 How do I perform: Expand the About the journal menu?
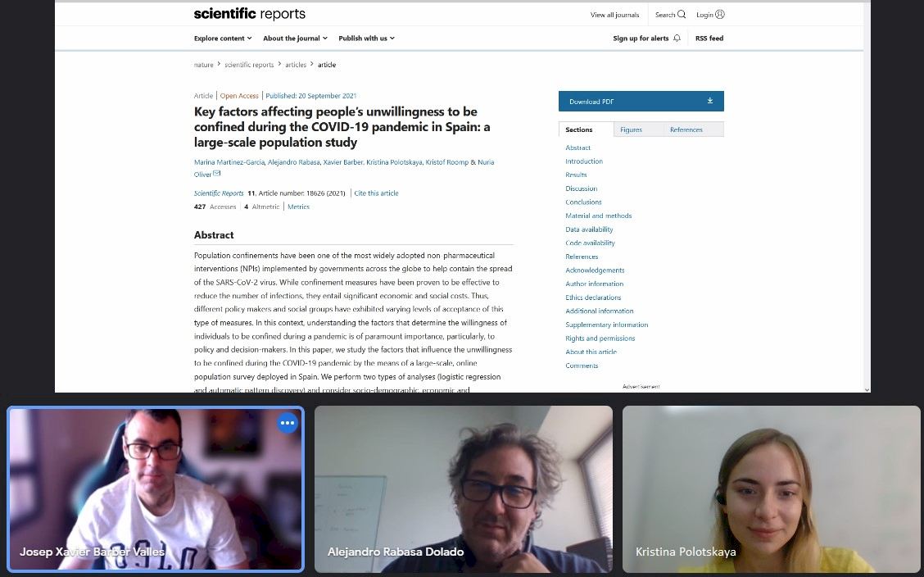(295, 39)
